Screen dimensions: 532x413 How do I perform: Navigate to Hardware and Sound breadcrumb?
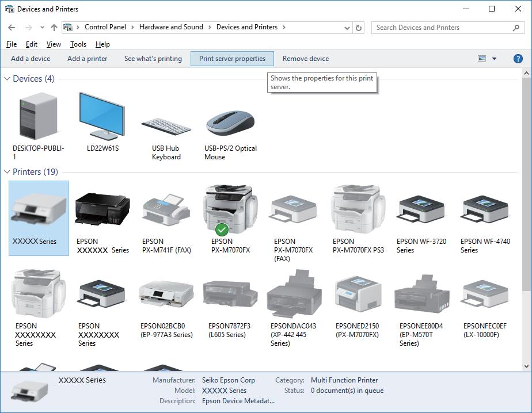point(171,27)
